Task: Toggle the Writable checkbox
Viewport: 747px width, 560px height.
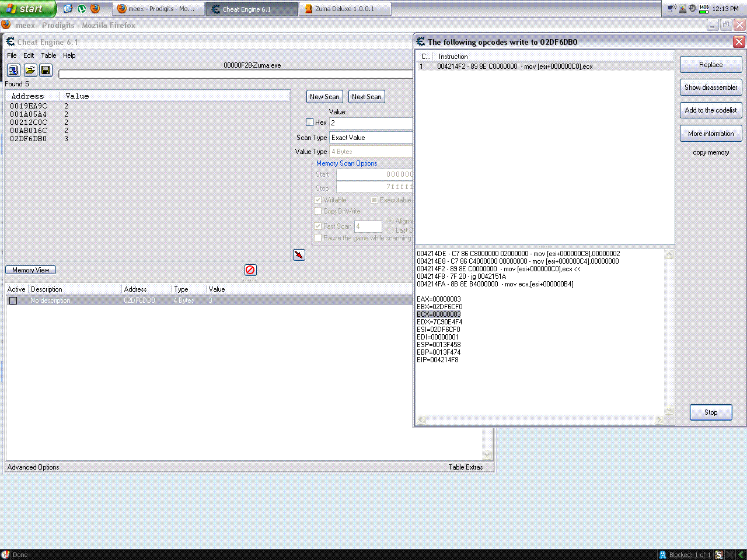Action: pos(318,200)
